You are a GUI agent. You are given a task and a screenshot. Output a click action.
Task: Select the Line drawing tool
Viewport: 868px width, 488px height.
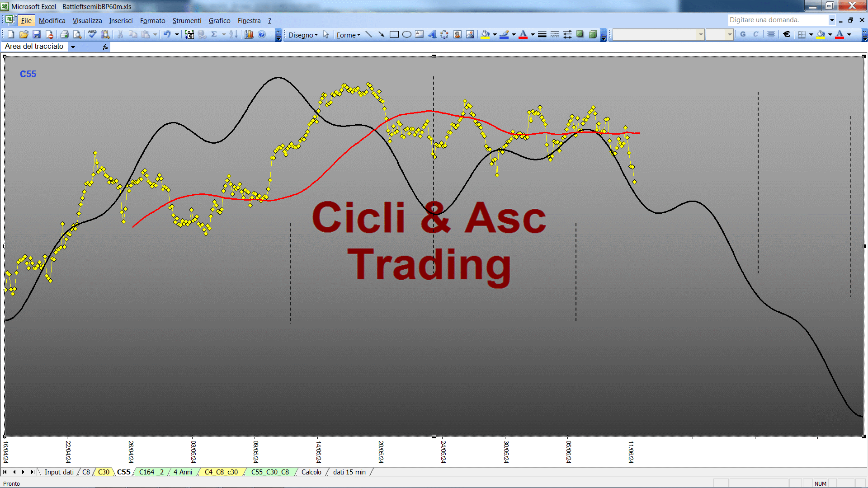point(368,34)
